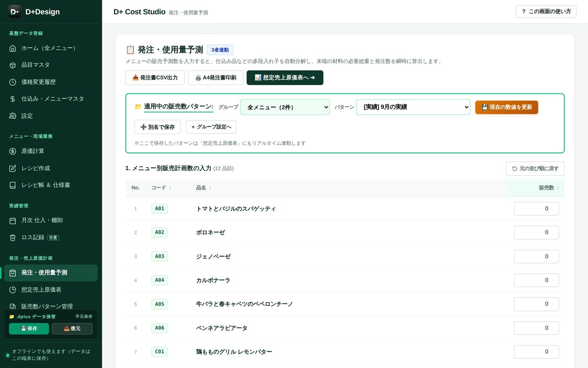The height and width of the screenshot is (368, 588).
Task: Open 価格変更履歴 in the sidebar
Action: coord(51,82)
